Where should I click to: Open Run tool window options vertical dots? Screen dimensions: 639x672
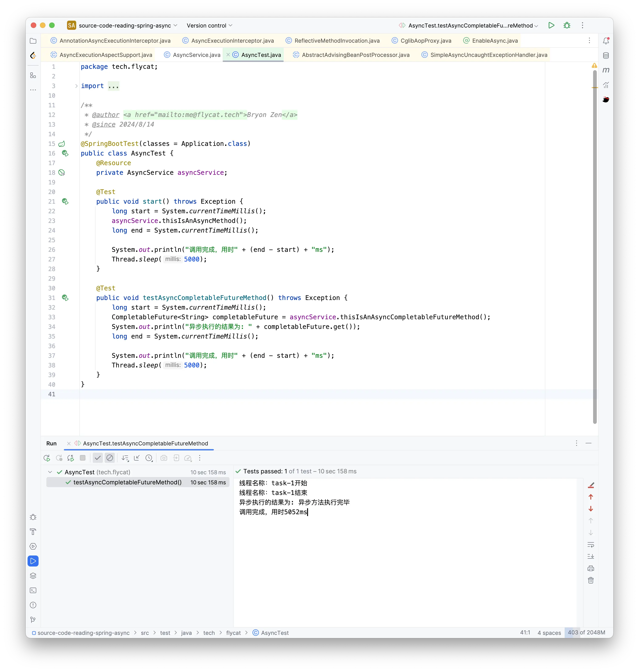pyautogui.click(x=576, y=443)
